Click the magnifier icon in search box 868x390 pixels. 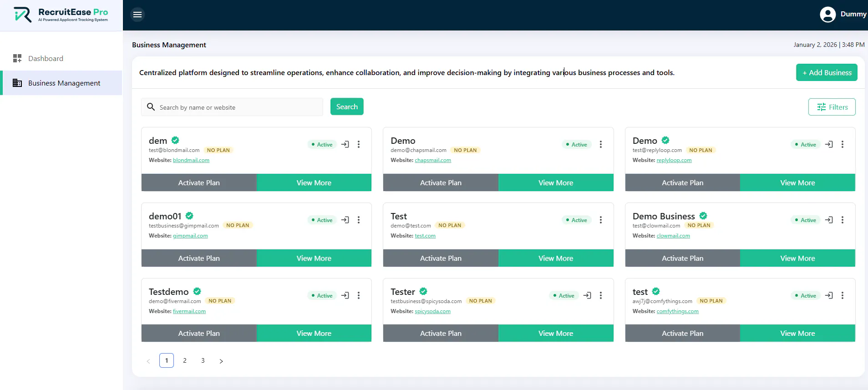click(x=151, y=107)
